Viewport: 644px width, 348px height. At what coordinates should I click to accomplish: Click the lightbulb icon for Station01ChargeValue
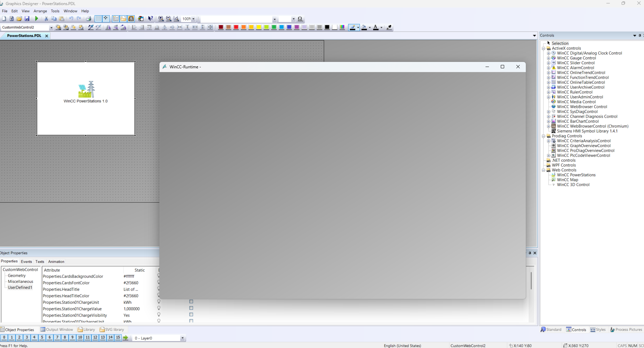[x=159, y=308]
